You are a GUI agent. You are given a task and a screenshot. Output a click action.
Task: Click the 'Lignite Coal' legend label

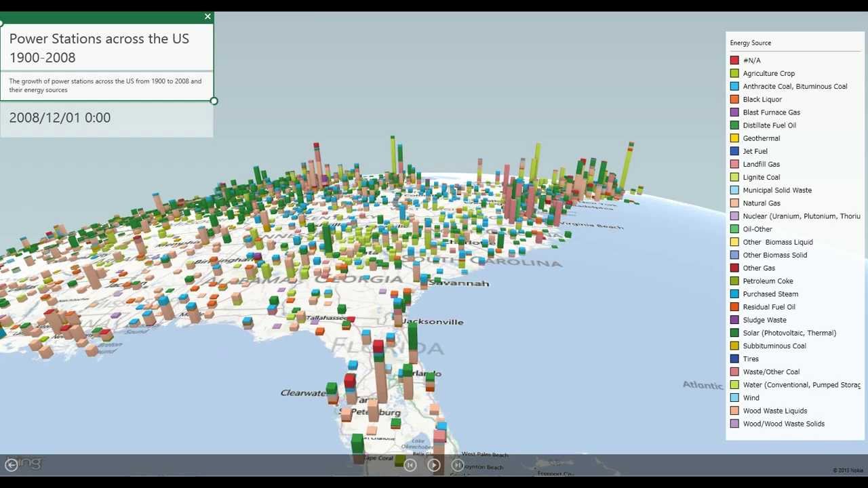pyautogui.click(x=762, y=177)
